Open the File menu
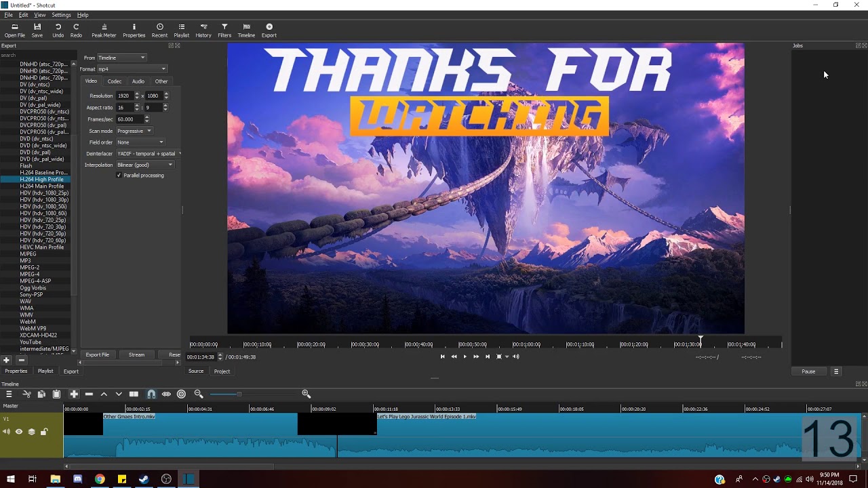 tap(9, 15)
